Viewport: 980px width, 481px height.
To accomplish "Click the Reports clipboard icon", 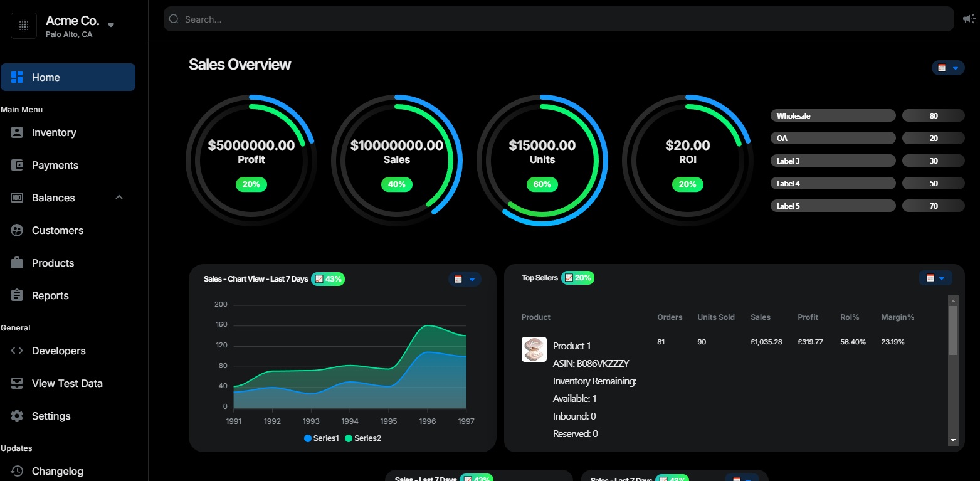I will point(17,295).
